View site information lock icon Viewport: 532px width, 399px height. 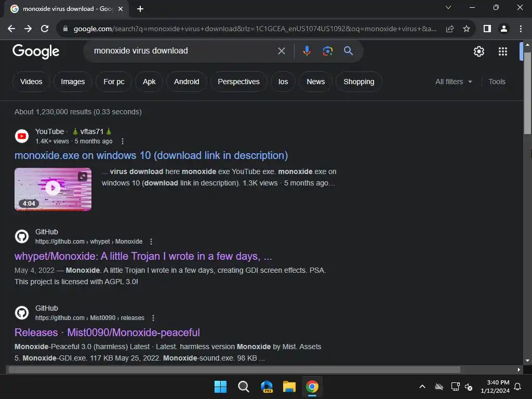65,29
